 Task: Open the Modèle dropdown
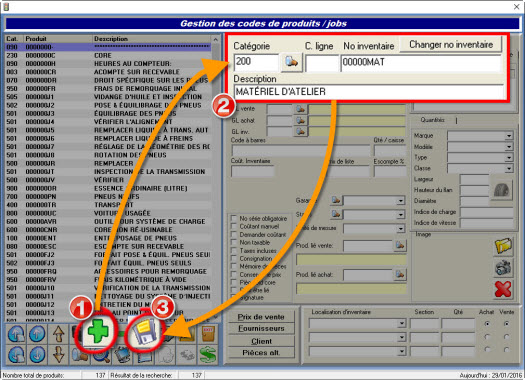tap(509, 147)
